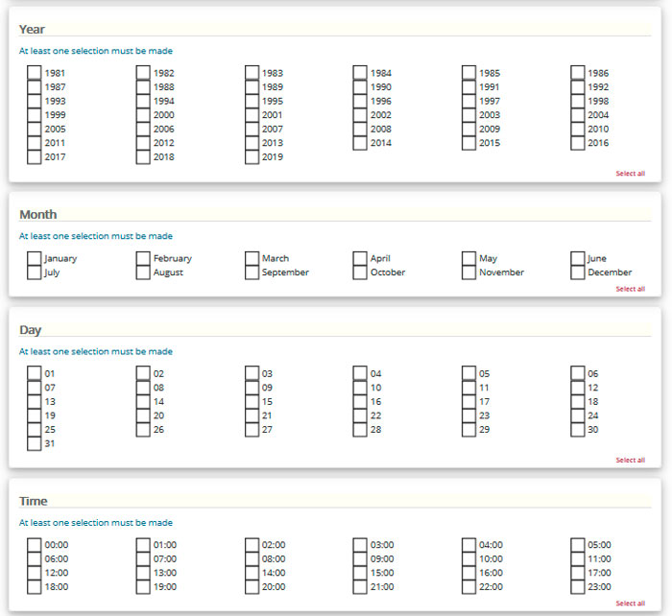Enable the 18:00 time checkbox
Image resolution: width=672 pixels, height=616 pixels.
[35, 586]
